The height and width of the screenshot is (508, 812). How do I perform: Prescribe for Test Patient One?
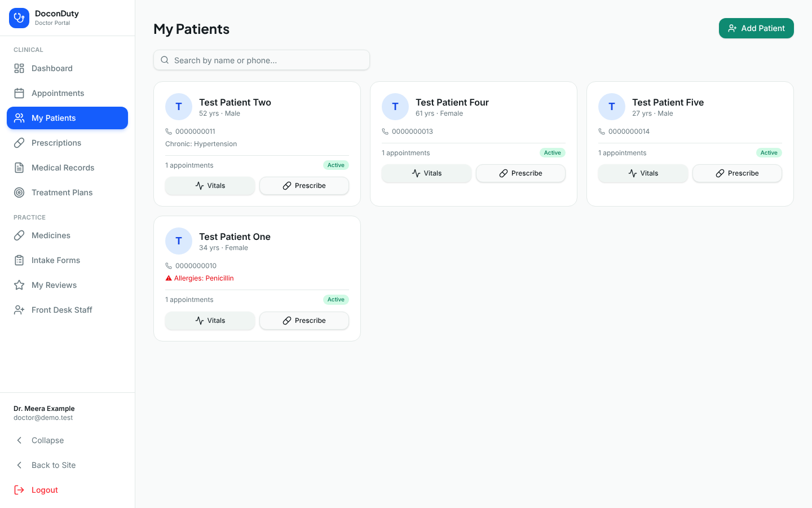pyautogui.click(x=304, y=321)
